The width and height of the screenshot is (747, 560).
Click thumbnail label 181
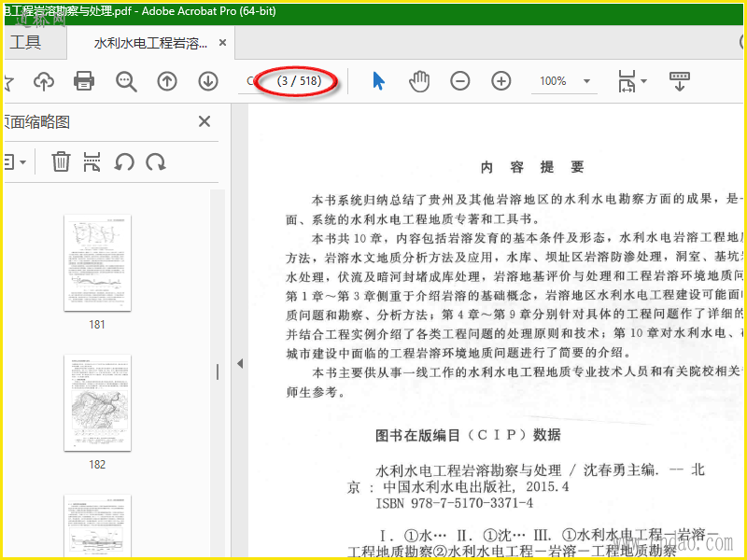[x=97, y=325]
